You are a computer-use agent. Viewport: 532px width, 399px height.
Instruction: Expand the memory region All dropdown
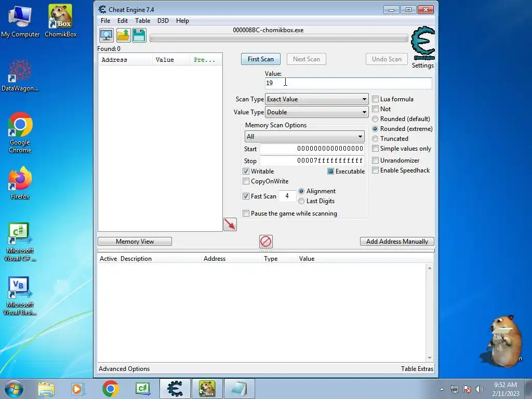pyautogui.click(x=304, y=137)
